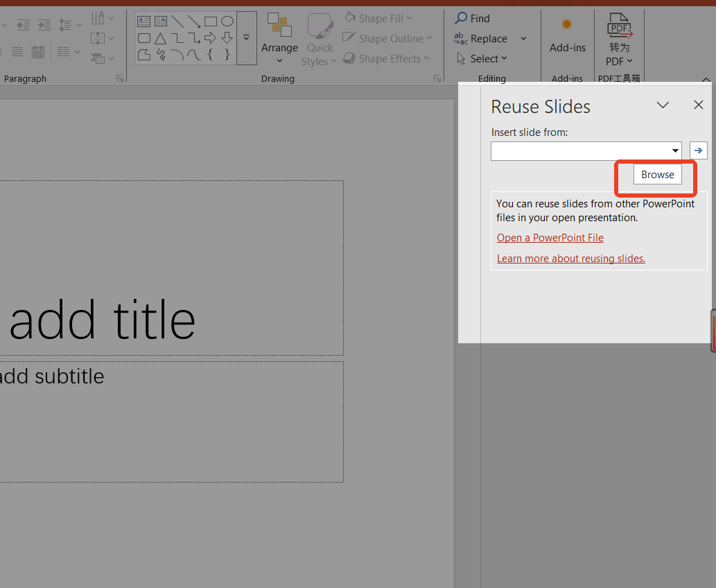Screen dimensions: 716x588
Task: Click the arrow next to the slide path field
Action: click(698, 150)
